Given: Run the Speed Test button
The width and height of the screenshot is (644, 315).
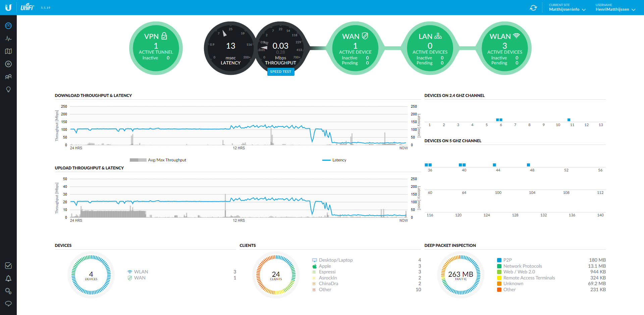Looking at the screenshot, I should coord(281,72).
